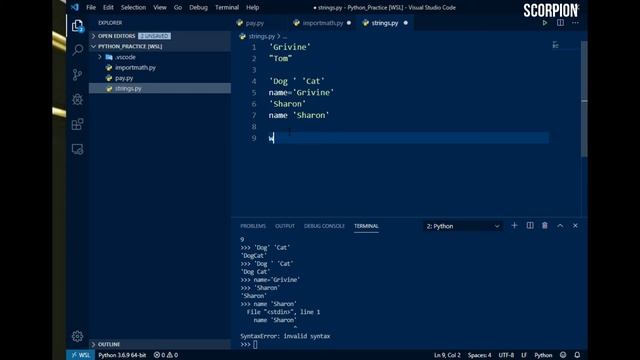
Task: Open the Edit menu
Action: click(108, 7)
